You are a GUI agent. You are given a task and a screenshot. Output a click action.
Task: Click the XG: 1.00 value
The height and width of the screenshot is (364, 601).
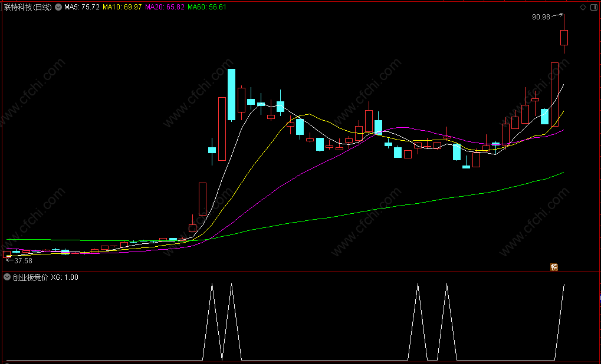(65, 277)
